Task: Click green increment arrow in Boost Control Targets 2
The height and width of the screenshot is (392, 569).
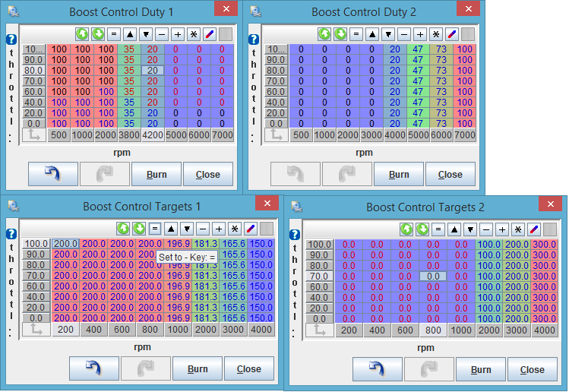Action: tap(406, 229)
